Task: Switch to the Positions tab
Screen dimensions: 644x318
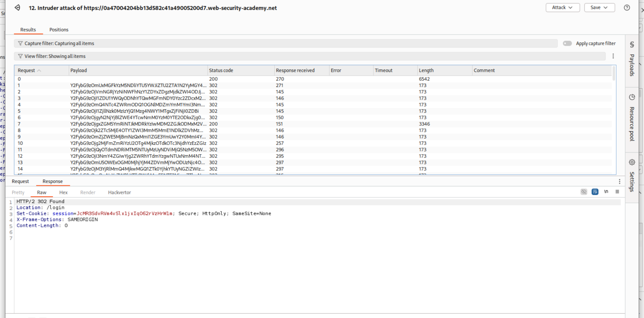Action: pos(59,30)
